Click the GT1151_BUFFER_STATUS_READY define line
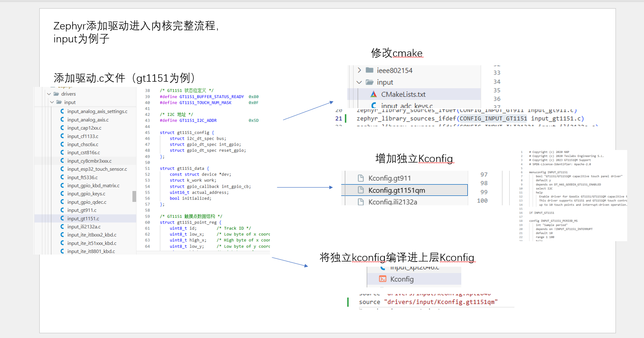This screenshot has width=644, height=338. pos(209,96)
